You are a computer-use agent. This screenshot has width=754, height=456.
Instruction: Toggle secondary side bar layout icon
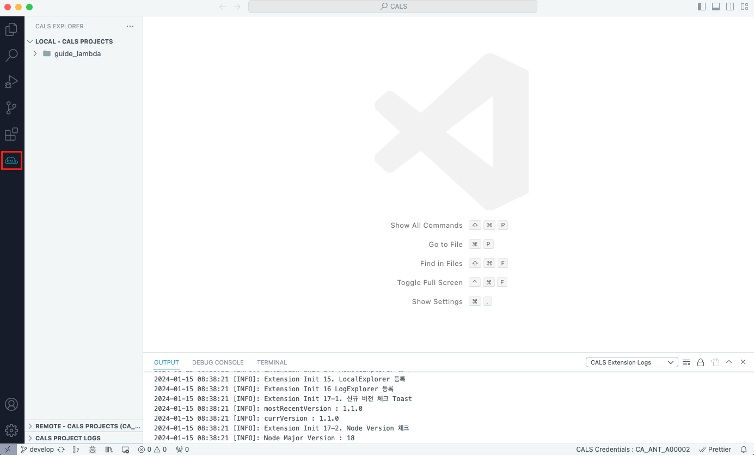[730, 7]
